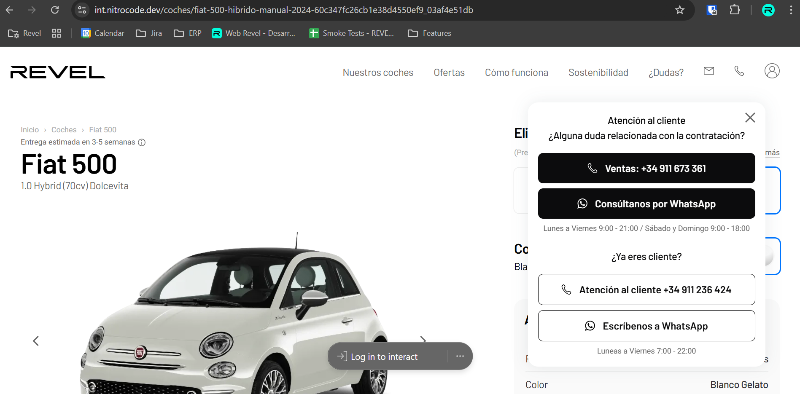Open the three-dot options beside Log in
The width and height of the screenshot is (800, 394).
[x=460, y=356]
